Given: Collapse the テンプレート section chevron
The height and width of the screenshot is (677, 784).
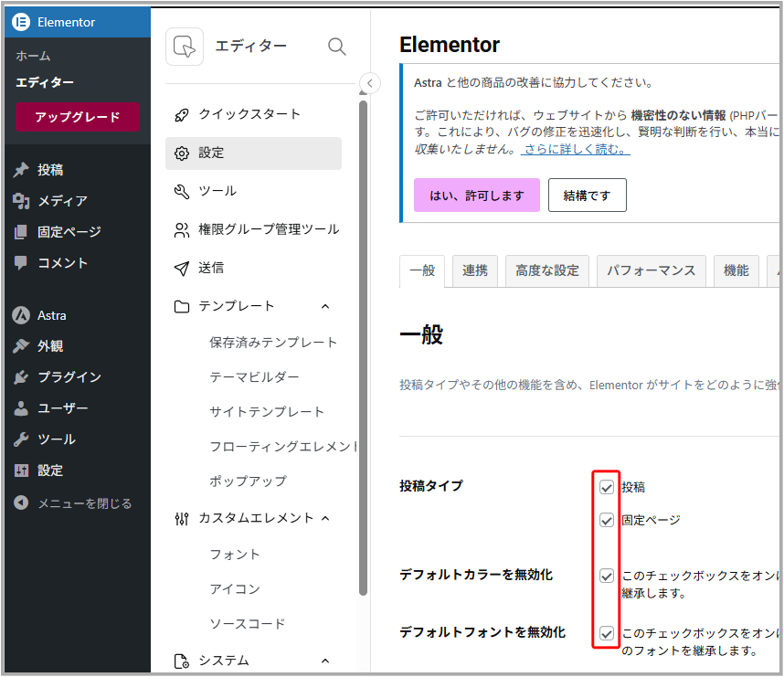Looking at the screenshot, I should [x=325, y=307].
